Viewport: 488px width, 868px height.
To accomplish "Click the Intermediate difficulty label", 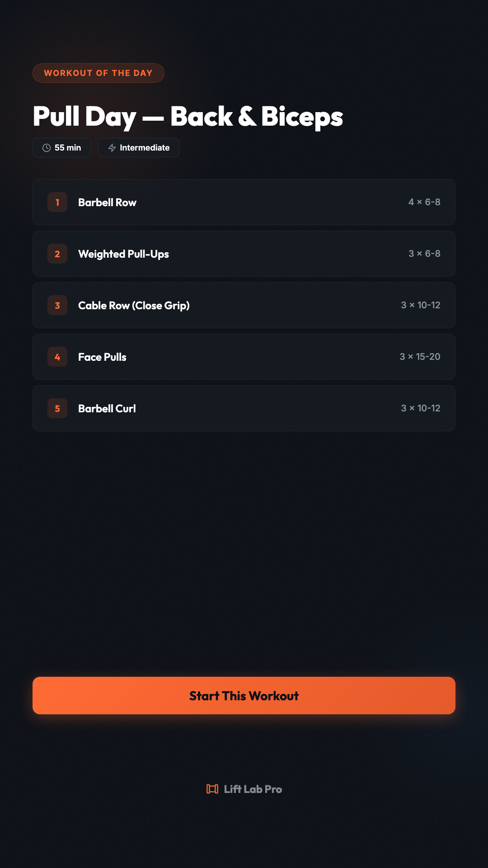I will [x=145, y=148].
